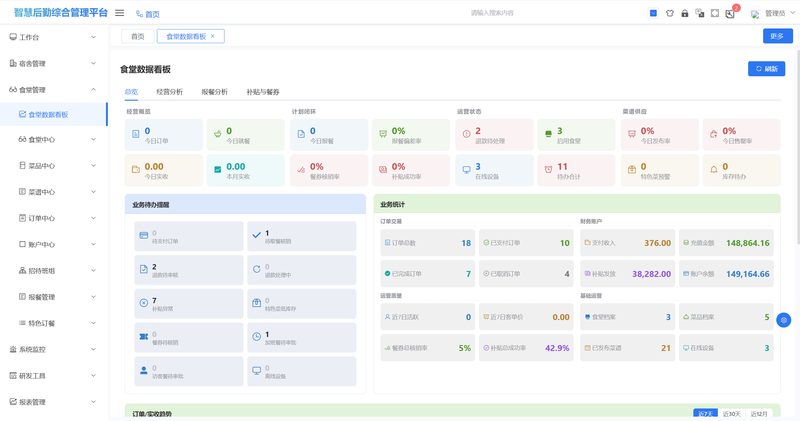Expand the 报表管理 sidebar menu
The image size is (800, 421).
(x=54, y=402)
